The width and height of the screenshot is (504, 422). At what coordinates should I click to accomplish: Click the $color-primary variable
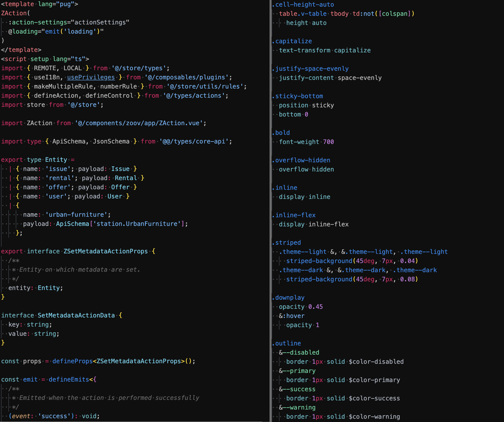click(x=374, y=380)
